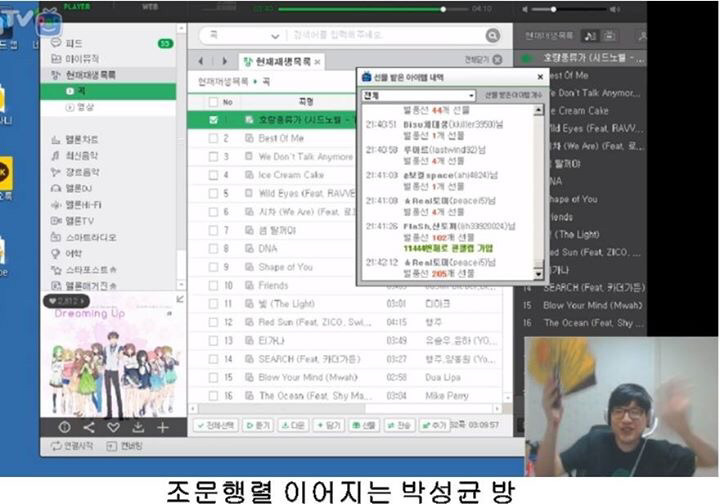Click the user profile icon in top right
The width and height of the screenshot is (720, 504).
point(642,36)
